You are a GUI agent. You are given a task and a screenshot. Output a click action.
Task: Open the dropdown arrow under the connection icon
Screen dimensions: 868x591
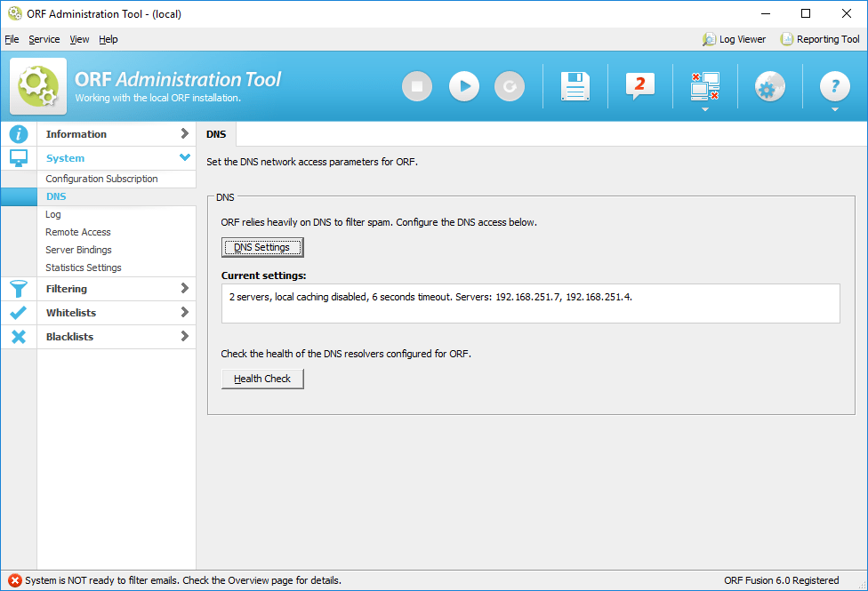pyautogui.click(x=704, y=109)
